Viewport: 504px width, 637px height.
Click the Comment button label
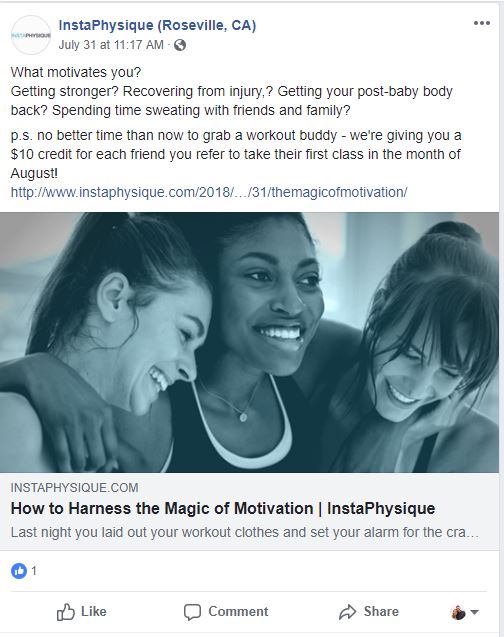[238, 611]
